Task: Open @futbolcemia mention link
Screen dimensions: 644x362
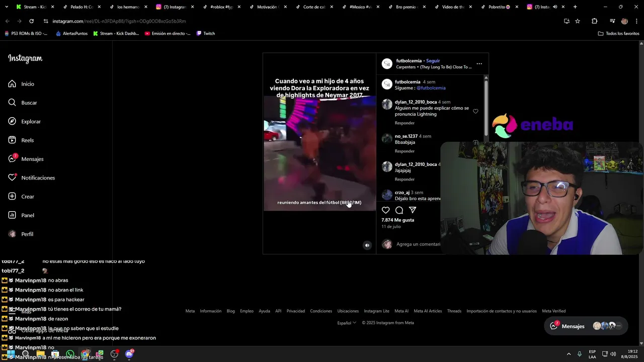Action: [x=431, y=88]
